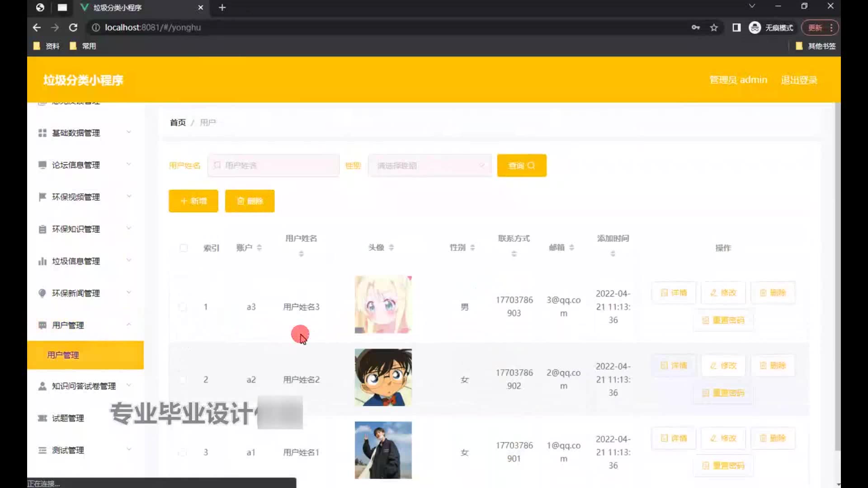Check the checkbox for row a3
The height and width of the screenshot is (488, 868).
pyautogui.click(x=183, y=307)
